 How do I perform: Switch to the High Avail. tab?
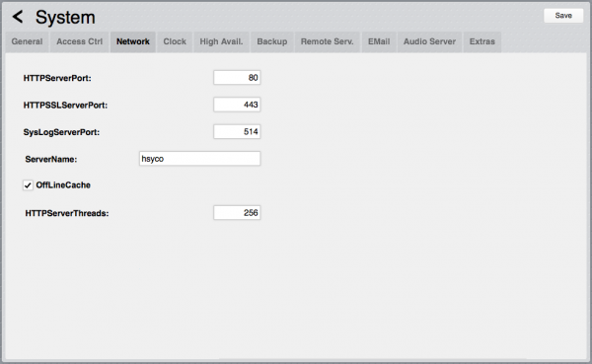click(x=221, y=41)
